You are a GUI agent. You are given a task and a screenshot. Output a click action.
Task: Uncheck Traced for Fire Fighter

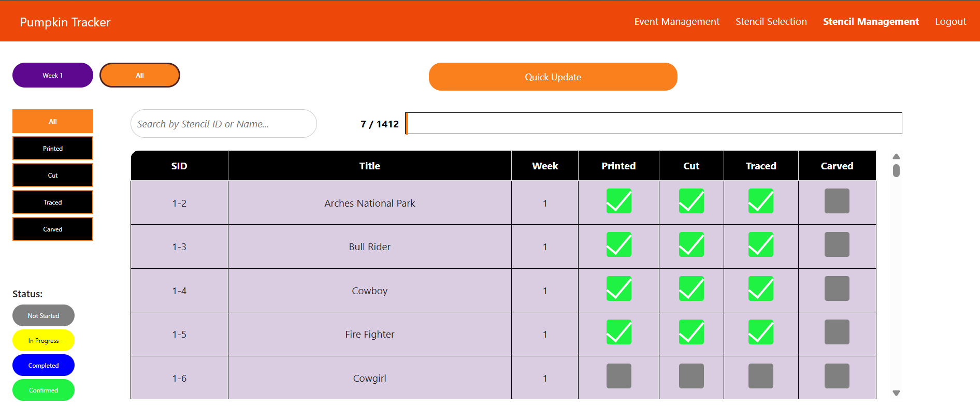pos(760,332)
